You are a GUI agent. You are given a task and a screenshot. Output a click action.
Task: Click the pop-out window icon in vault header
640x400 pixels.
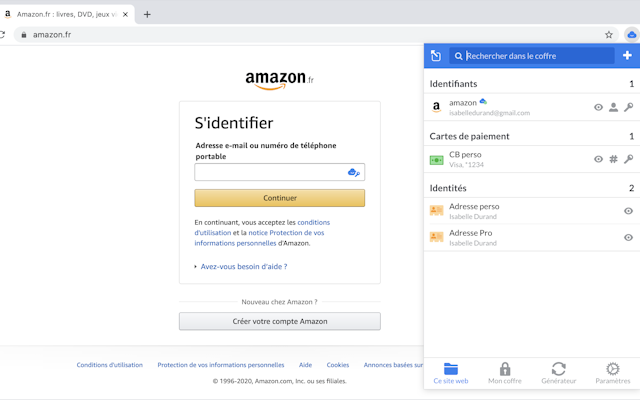pos(436,56)
